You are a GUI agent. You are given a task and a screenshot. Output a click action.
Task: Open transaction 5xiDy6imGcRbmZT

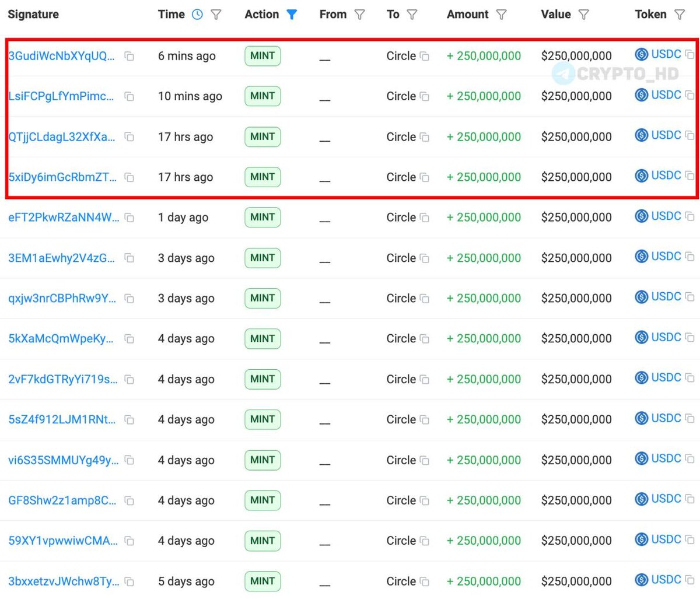pos(62,177)
